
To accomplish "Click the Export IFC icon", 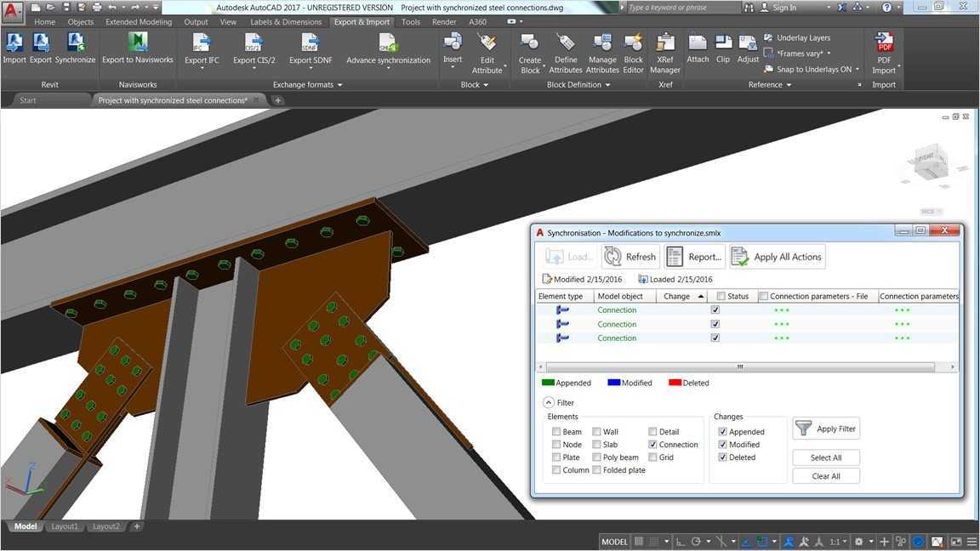I will pos(202,43).
